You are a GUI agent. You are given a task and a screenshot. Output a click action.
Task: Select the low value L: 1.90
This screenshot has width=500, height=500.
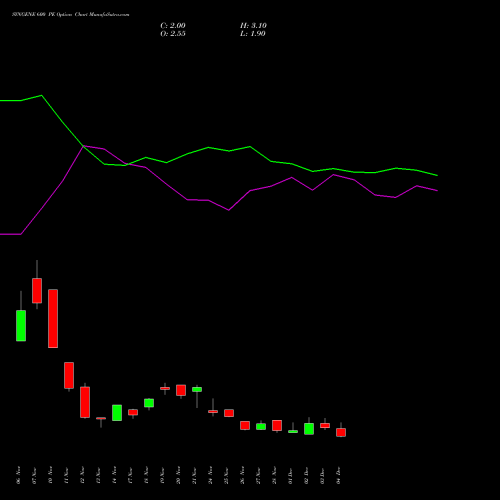[x=253, y=34]
